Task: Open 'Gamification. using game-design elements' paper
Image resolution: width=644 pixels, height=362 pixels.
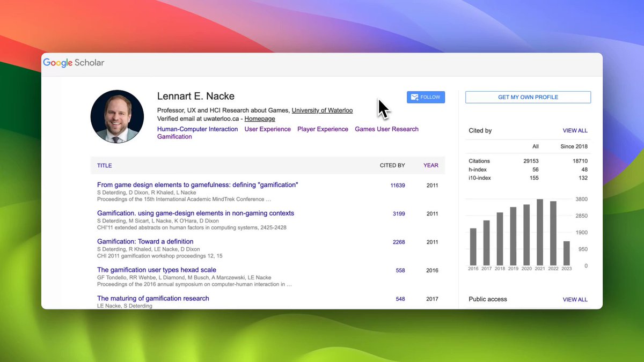Action: [x=195, y=213]
